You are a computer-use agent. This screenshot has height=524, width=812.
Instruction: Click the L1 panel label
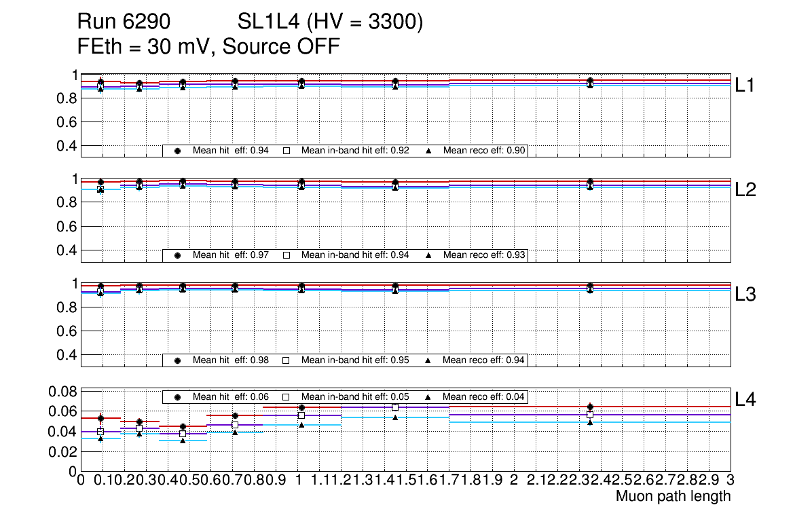pos(746,85)
